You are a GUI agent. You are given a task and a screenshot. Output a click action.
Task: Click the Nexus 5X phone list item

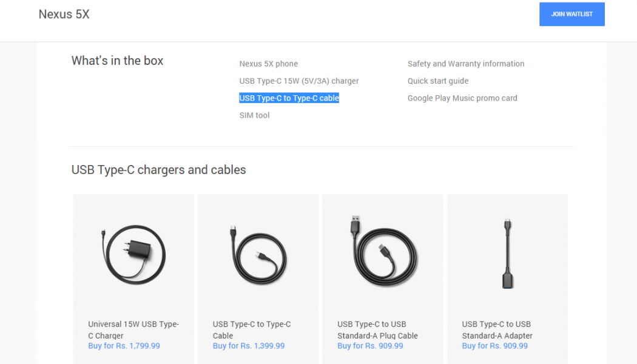tap(268, 64)
